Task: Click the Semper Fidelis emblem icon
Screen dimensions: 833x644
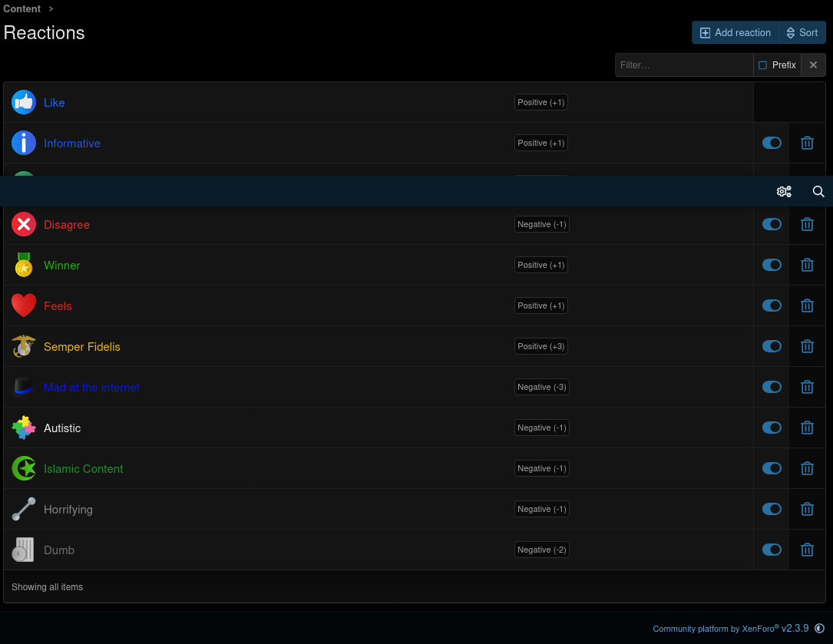Action: [x=24, y=346]
